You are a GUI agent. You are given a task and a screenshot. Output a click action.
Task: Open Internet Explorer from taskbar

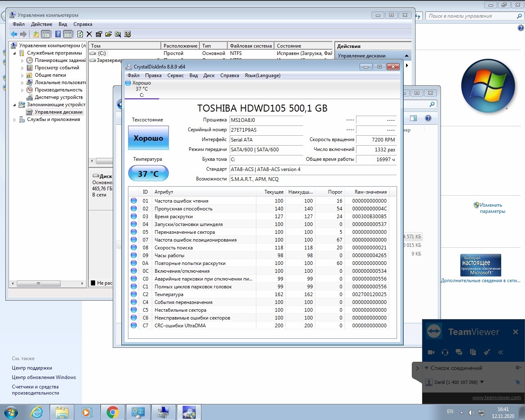37,412
